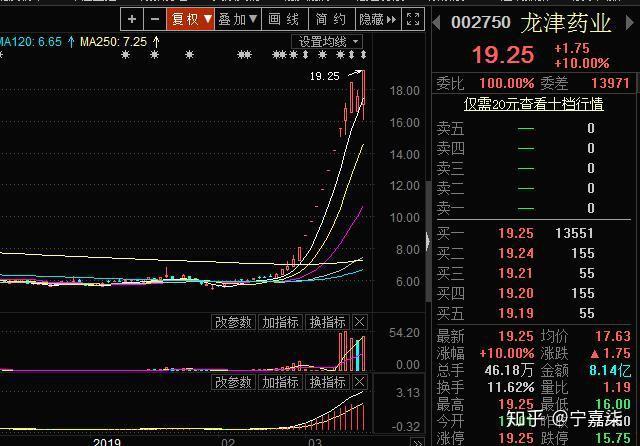Click the 卖五 row label
The width and height of the screenshot is (640, 446).
pos(450,129)
